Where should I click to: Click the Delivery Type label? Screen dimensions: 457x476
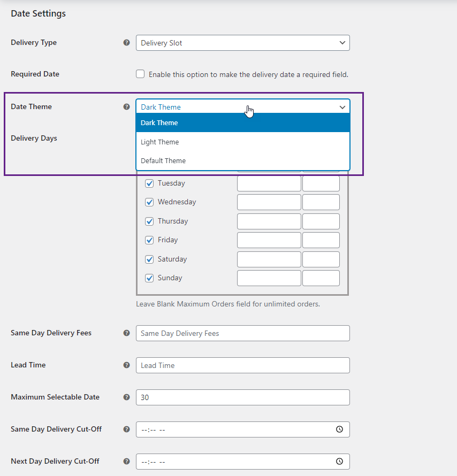34,42
